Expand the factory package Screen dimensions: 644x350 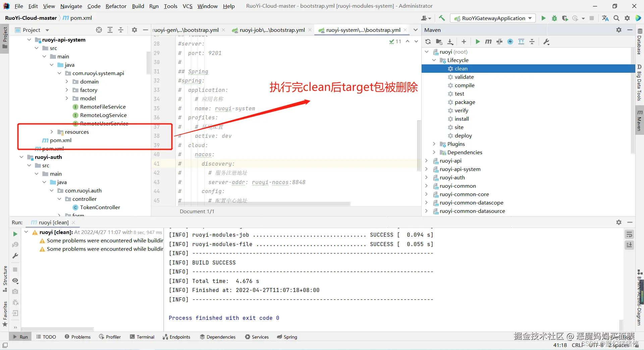(67, 90)
